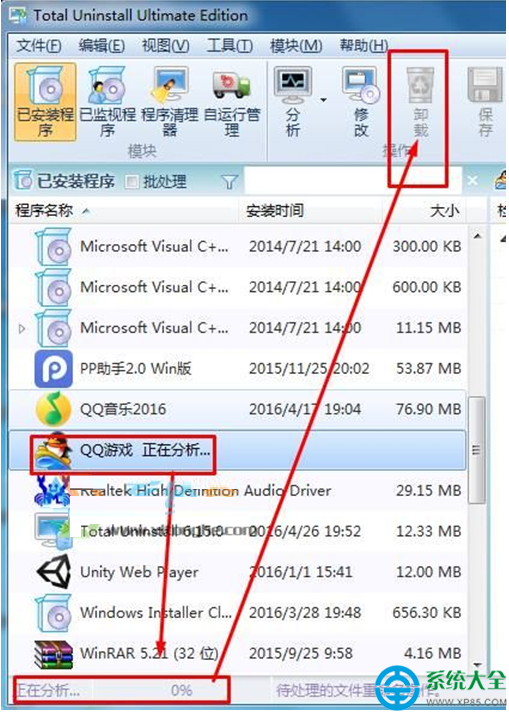
Task: Sort by 安装时间 column header
Action: (275, 211)
